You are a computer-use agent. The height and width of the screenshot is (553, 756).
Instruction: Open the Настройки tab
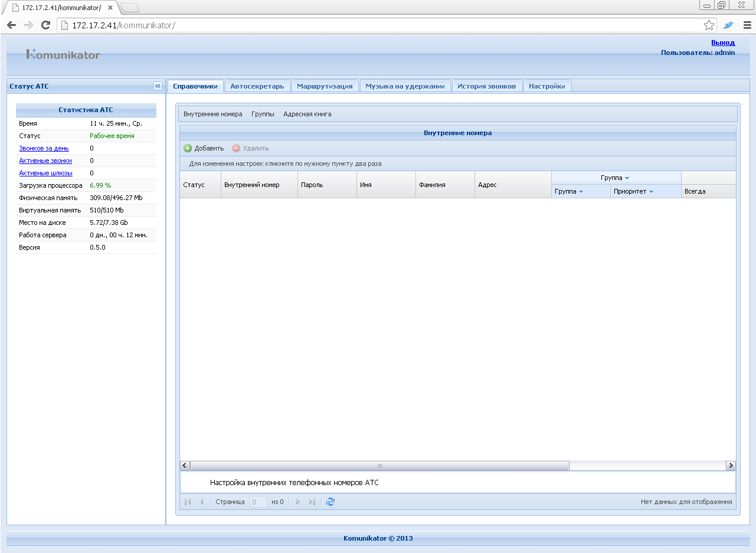pyautogui.click(x=547, y=86)
